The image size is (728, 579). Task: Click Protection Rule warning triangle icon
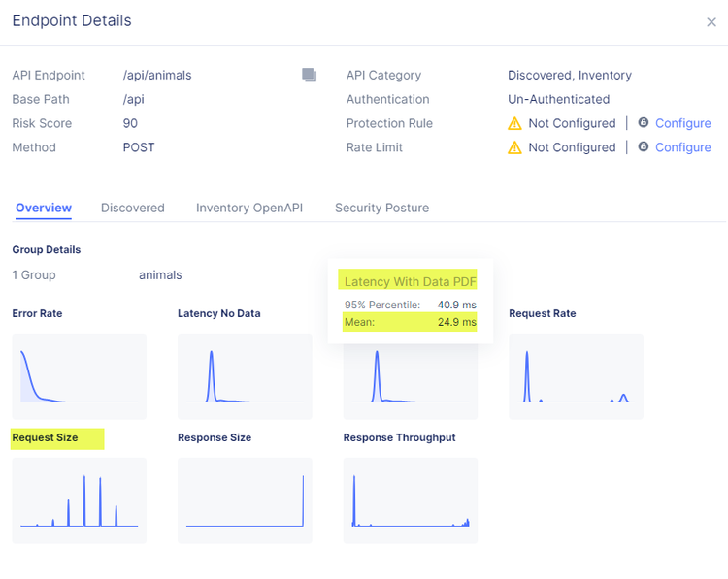514,124
